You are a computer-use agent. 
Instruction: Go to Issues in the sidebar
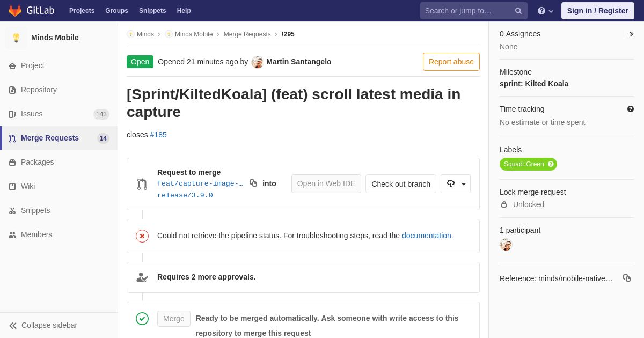[x=32, y=114]
